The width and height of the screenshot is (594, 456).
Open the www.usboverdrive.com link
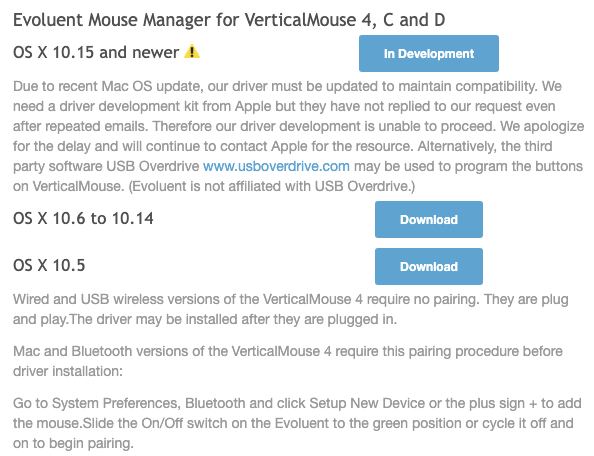[x=276, y=166]
